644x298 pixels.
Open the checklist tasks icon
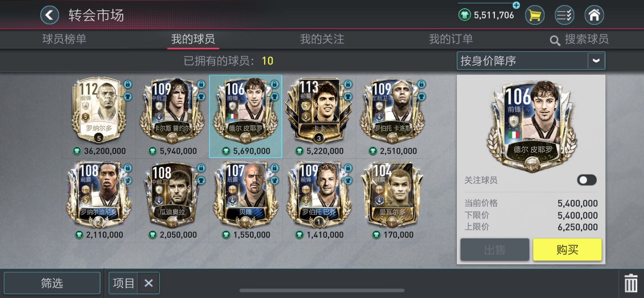[564, 15]
